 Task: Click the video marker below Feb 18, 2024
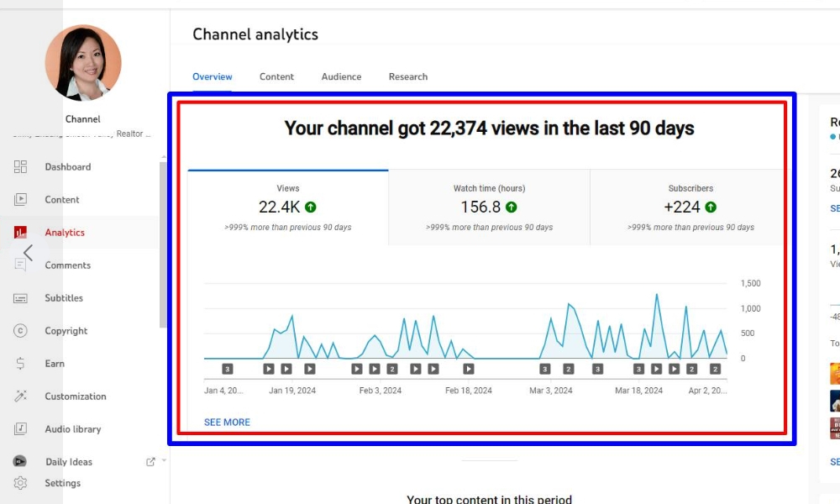pos(468,369)
